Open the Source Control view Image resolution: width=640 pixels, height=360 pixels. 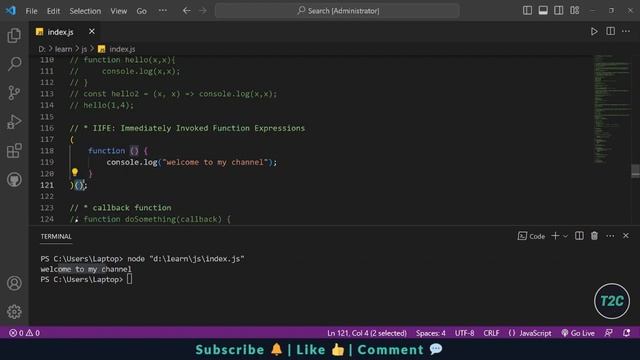(x=14, y=93)
